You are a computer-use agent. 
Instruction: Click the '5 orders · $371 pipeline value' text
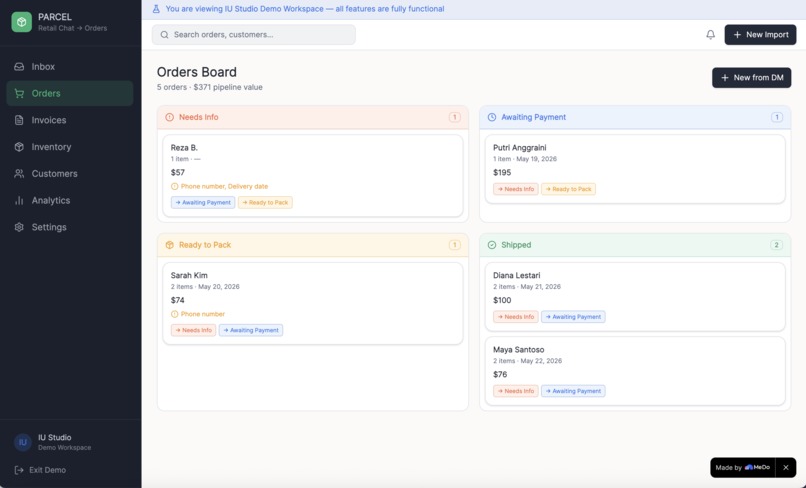click(210, 87)
